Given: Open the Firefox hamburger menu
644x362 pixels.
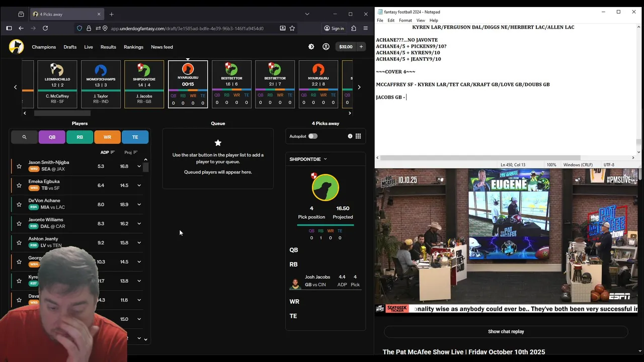Looking at the screenshot, I should pos(366,28).
